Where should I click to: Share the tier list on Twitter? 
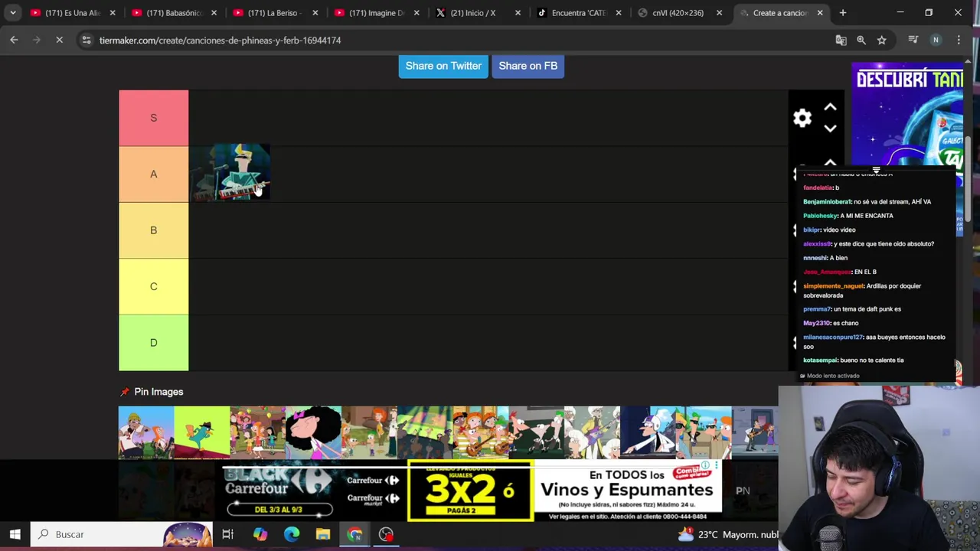pyautogui.click(x=443, y=66)
